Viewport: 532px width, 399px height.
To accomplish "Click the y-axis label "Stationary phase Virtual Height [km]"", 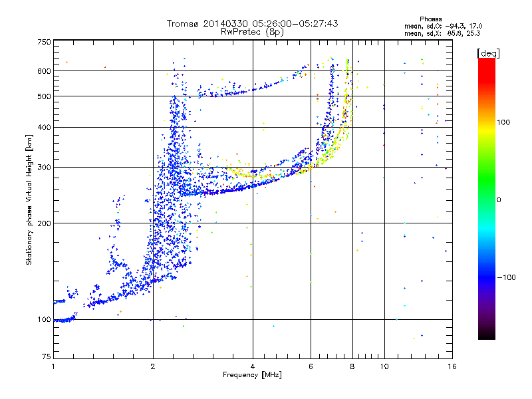I will pos(29,200).
